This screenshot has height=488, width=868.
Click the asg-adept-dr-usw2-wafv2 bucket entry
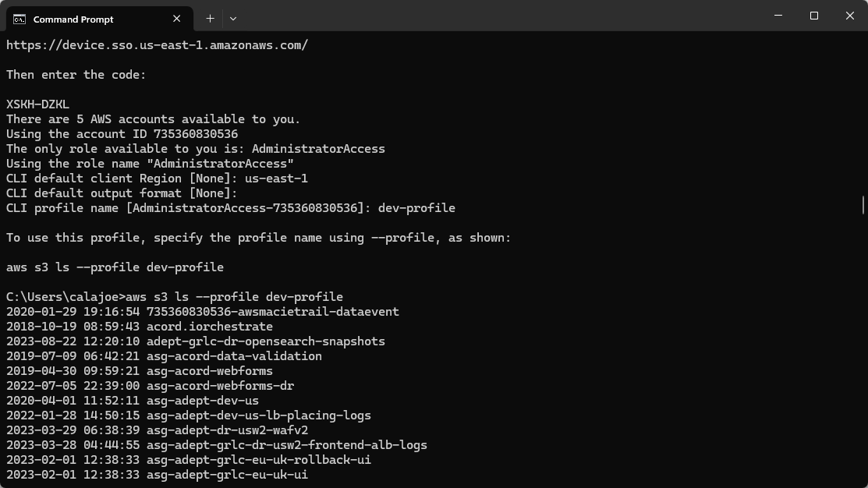pyautogui.click(x=227, y=430)
